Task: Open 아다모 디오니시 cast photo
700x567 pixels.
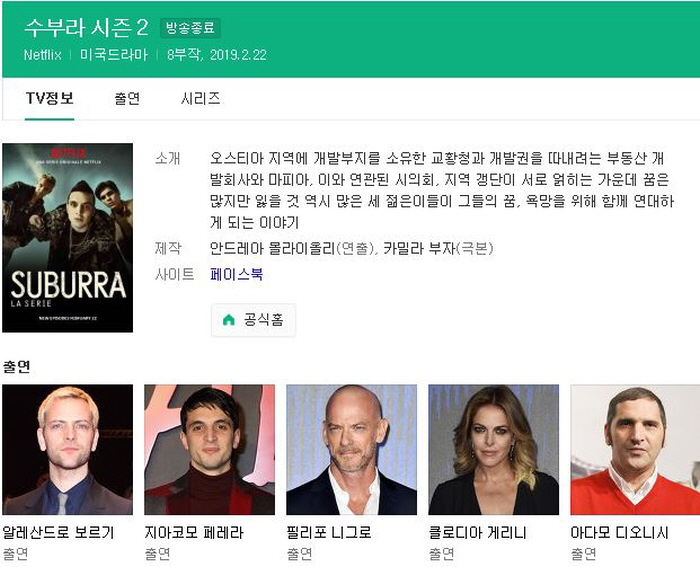Action: click(x=635, y=450)
